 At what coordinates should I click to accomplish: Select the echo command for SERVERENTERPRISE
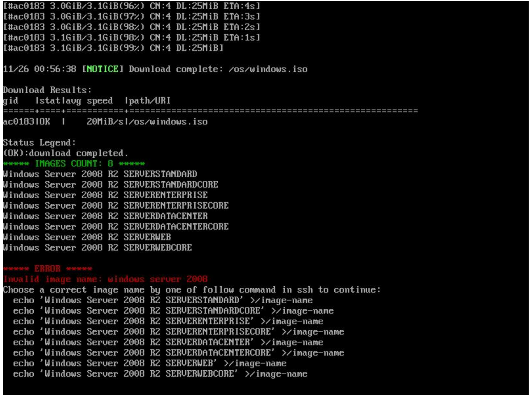(x=168, y=321)
